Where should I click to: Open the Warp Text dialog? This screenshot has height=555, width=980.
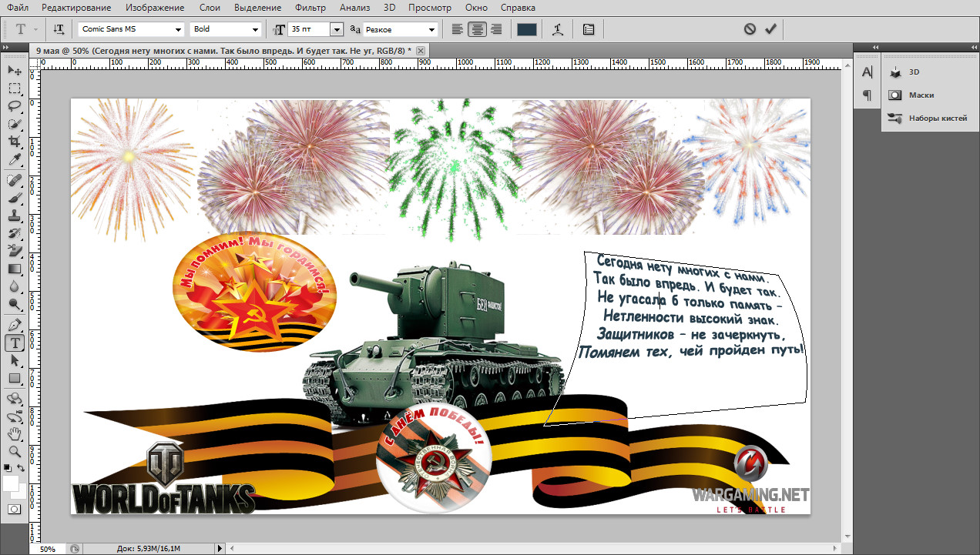point(558,29)
